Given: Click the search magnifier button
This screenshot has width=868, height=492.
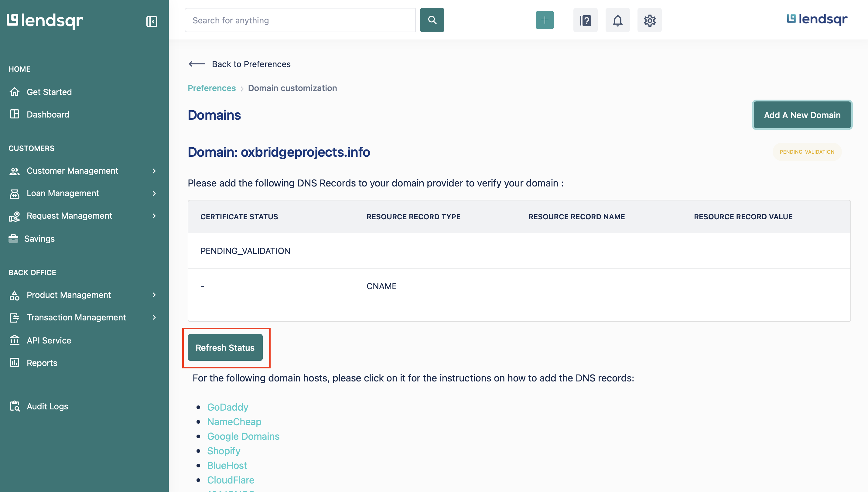Looking at the screenshot, I should (x=432, y=20).
